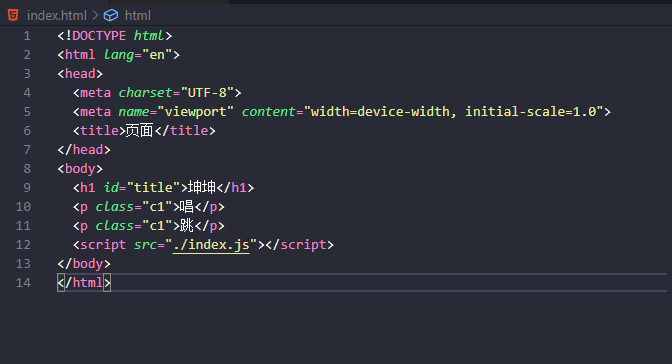Viewport: 672px width, 364px height.
Task: Expand the breadcrumb chevron after index.html
Action: [x=95, y=15]
